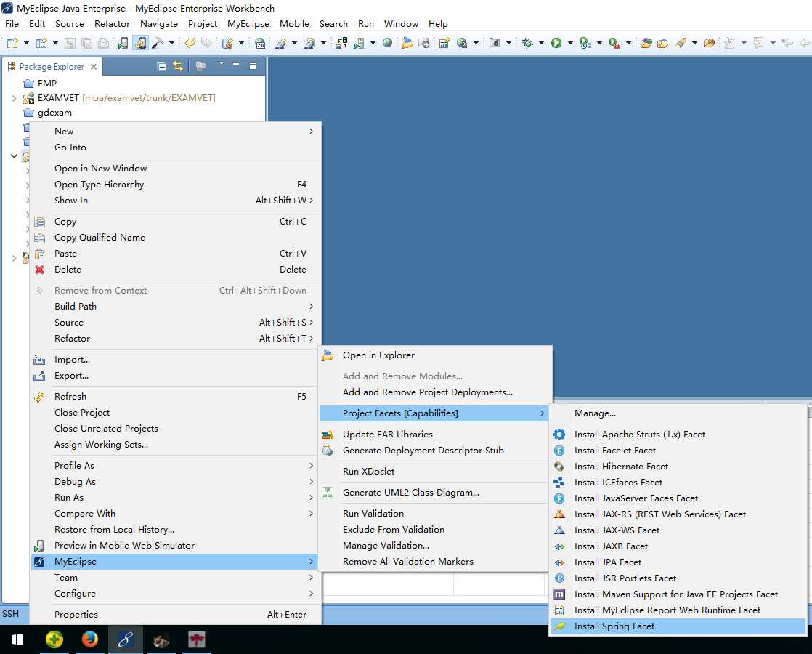Open the Configure submenu
The image size is (812, 654).
tap(176, 594)
